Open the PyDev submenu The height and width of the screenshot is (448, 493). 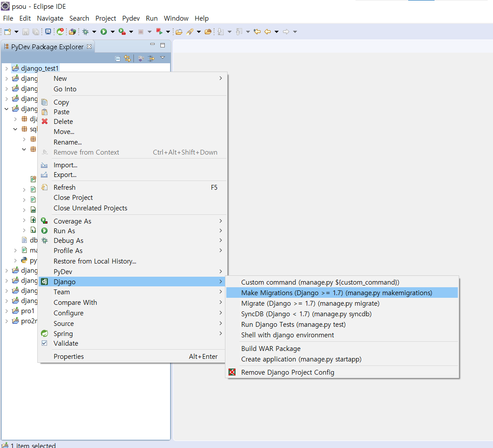pyautogui.click(x=132, y=271)
